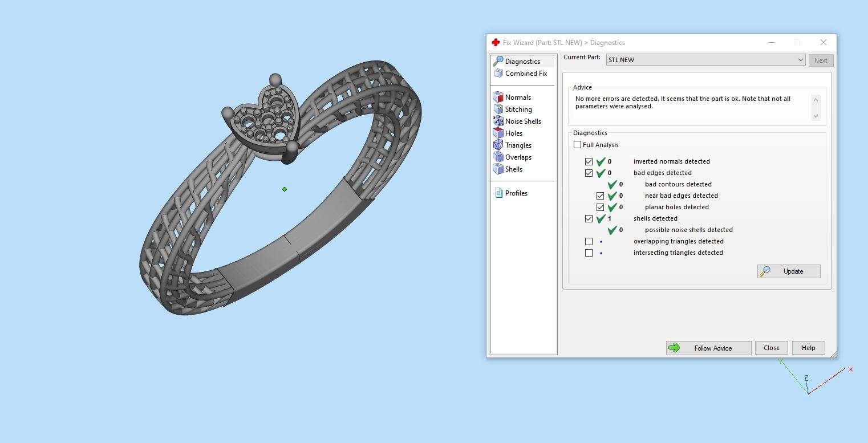
Task: Click the Follow Advice button
Action: click(x=708, y=348)
